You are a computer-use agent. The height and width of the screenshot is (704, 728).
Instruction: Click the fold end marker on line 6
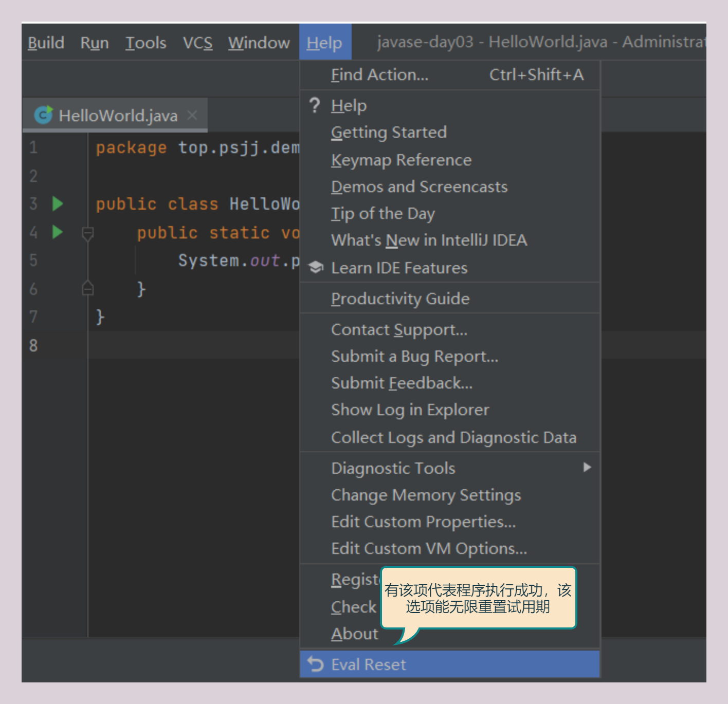tap(88, 289)
